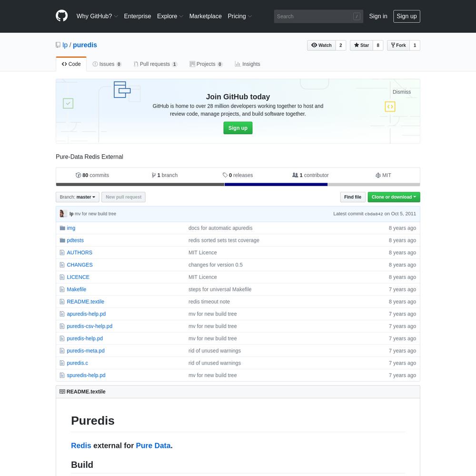This screenshot has height=476, width=476.
Task: Open the lp owner profile link
Action: [x=65, y=45]
